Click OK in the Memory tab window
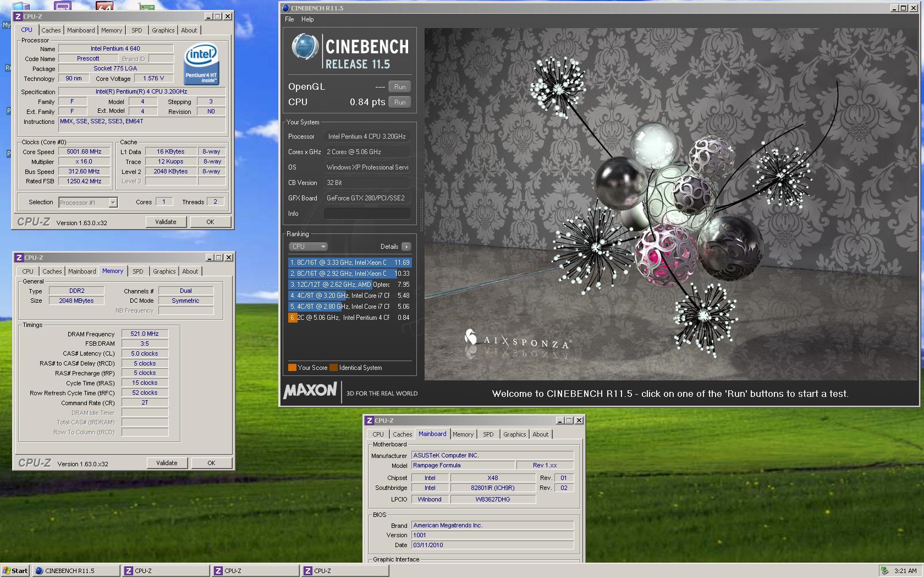924x578 pixels. [x=211, y=463]
